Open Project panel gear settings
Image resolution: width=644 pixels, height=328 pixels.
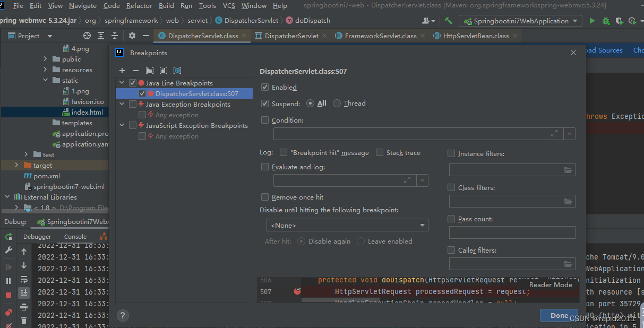132,36
